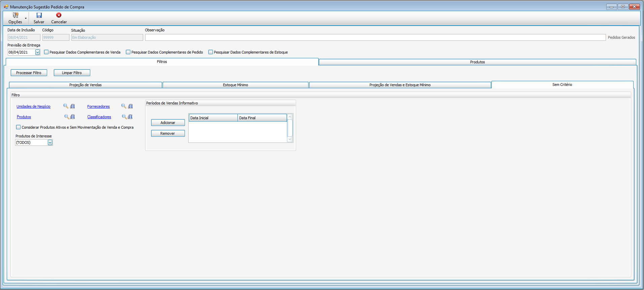Click into the Observação text field

[375, 37]
